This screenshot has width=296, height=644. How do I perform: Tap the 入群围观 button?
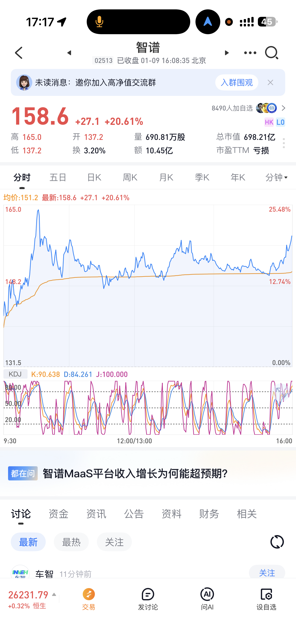(236, 82)
